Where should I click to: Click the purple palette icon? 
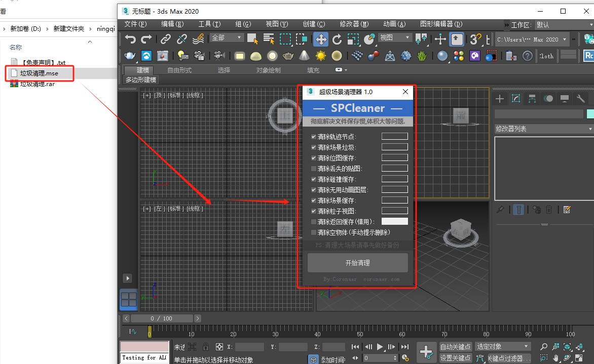coord(475,56)
